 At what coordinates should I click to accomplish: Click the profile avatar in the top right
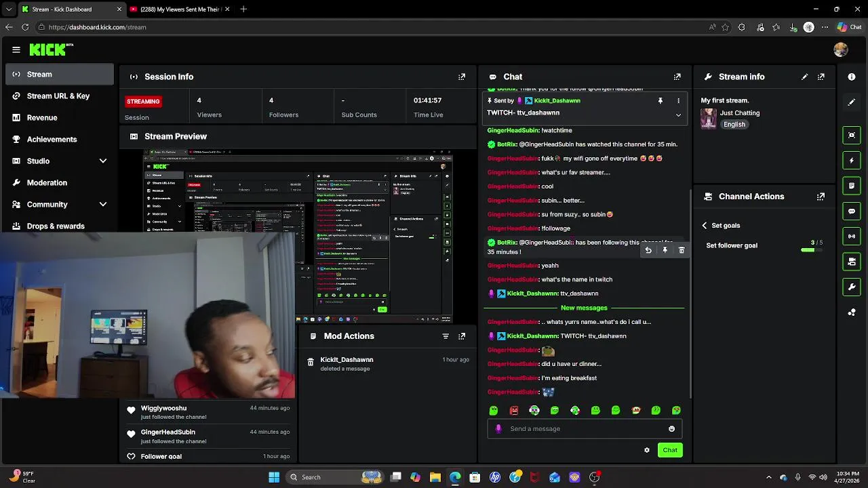tap(841, 49)
